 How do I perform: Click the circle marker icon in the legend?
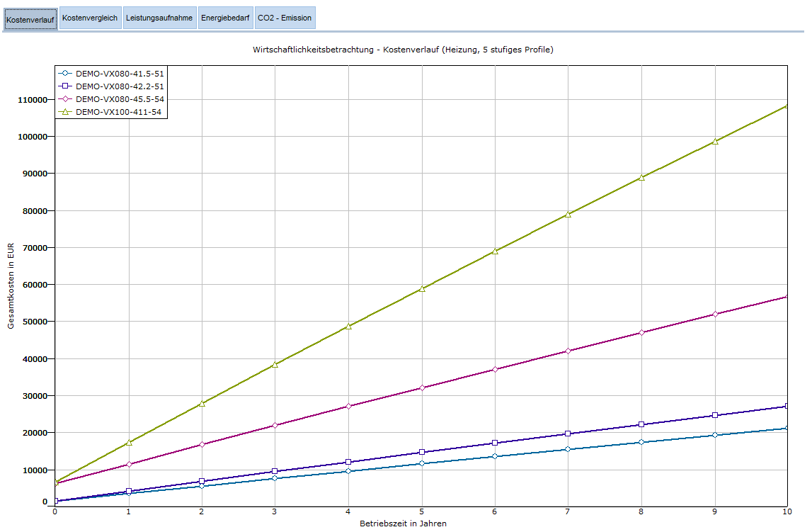[65, 73]
